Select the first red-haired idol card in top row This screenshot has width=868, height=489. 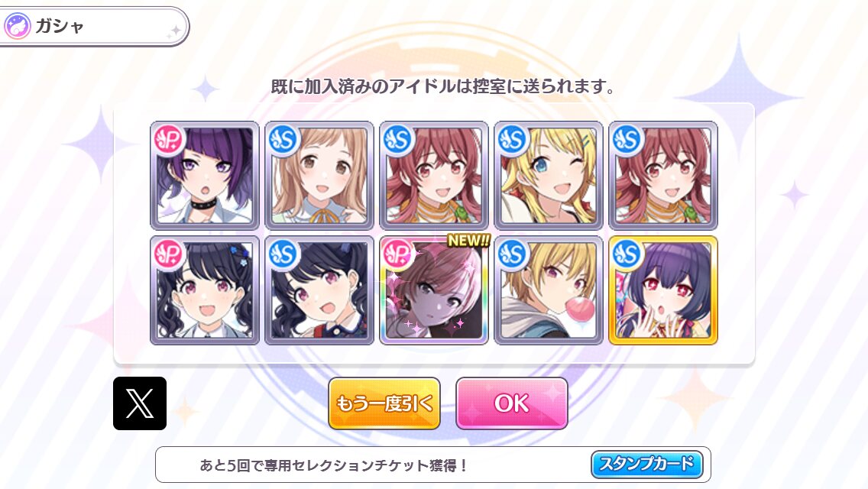coord(434,175)
